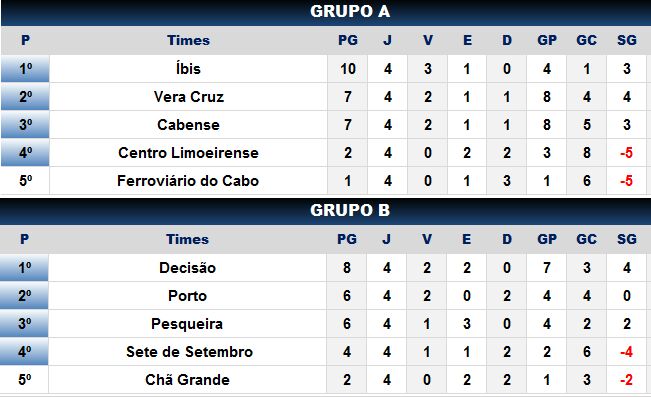Select Centro Limoeirense in Grupo A
The image size is (651, 397).
188,153
